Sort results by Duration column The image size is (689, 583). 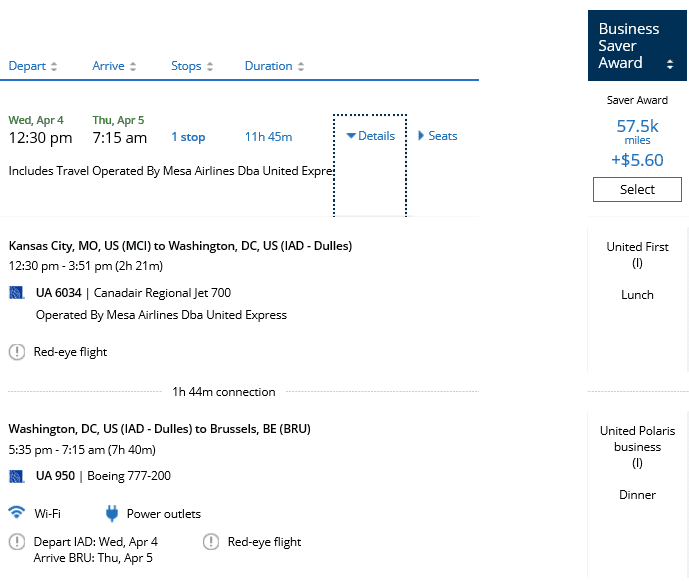coord(275,66)
